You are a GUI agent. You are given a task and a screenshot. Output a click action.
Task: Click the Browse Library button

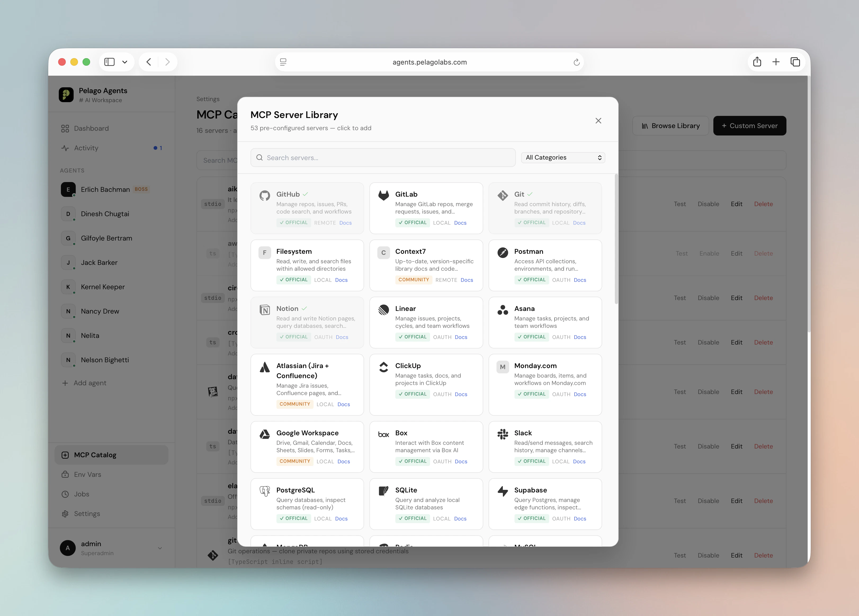670,126
